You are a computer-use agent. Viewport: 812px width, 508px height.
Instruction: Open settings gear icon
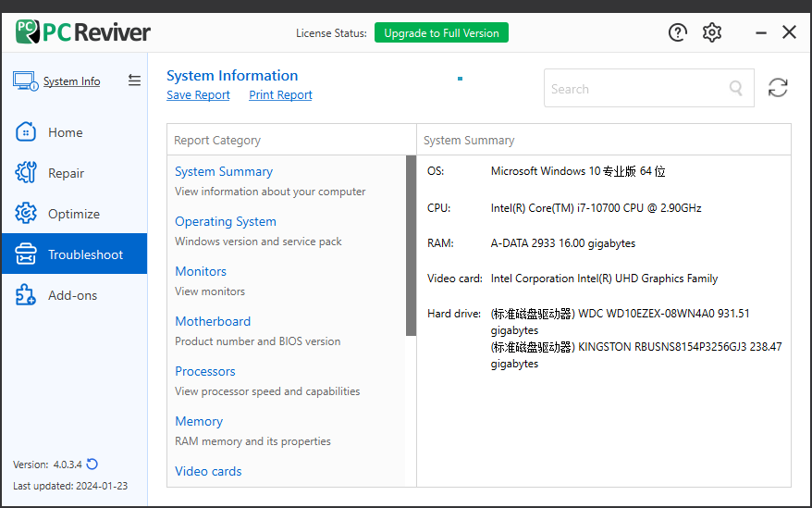712,32
